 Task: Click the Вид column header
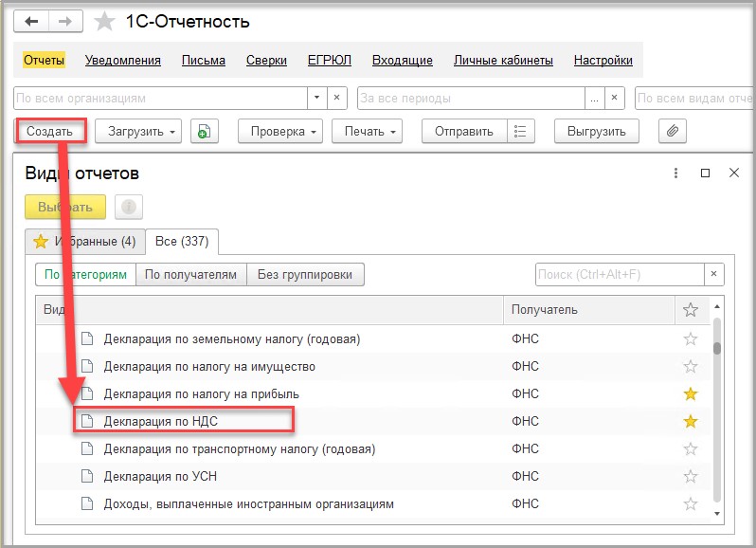(269, 310)
